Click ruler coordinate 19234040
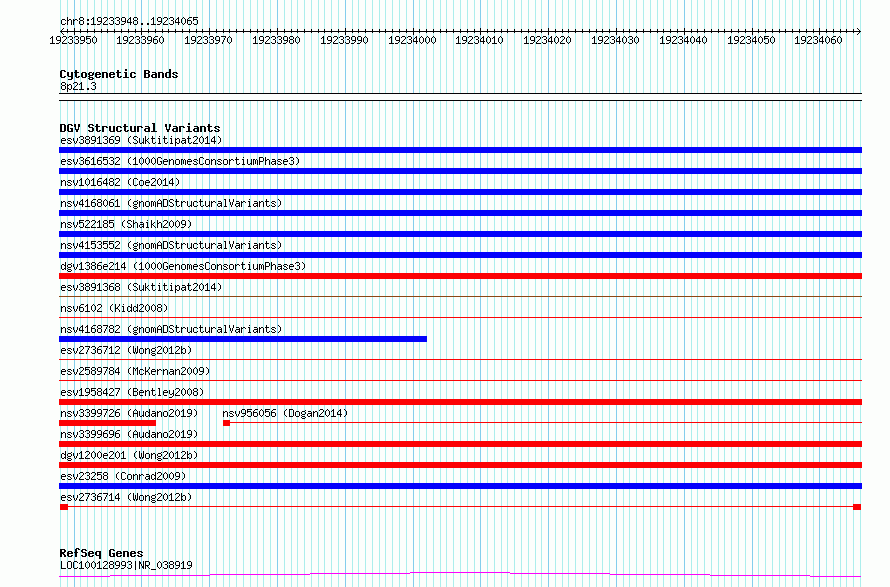Viewport: 890px width, 587px height. (683, 40)
